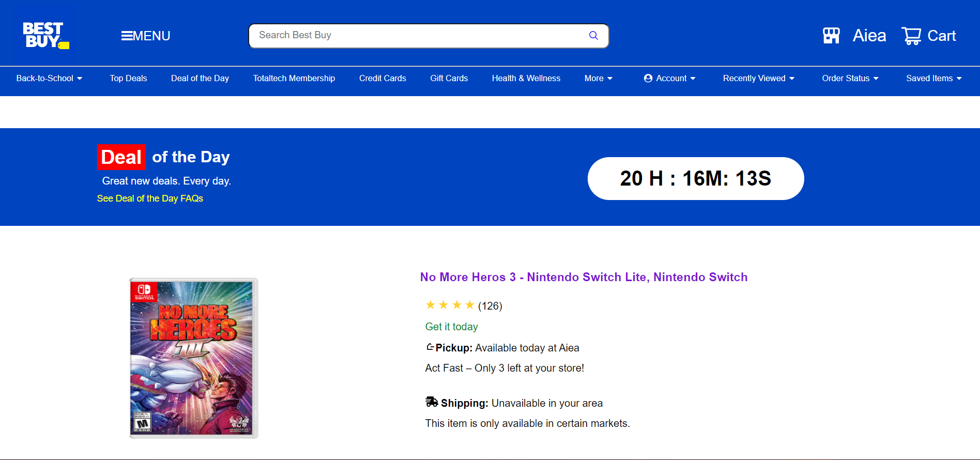Screen dimensions: 980x460
Task: Open Health & Wellness section
Action: (526, 78)
